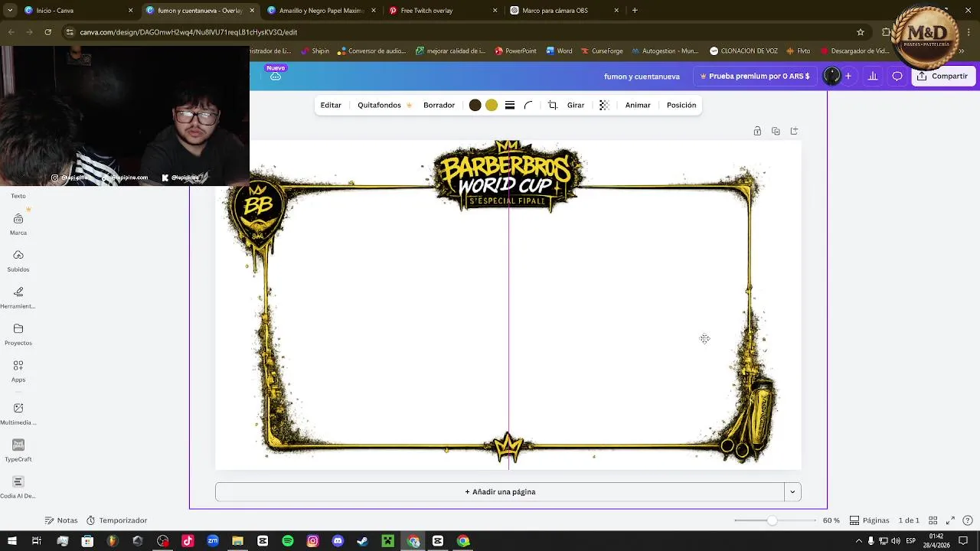This screenshot has height=551, width=980.
Task: Open the Apps sidebar panel
Action: click(x=18, y=371)
